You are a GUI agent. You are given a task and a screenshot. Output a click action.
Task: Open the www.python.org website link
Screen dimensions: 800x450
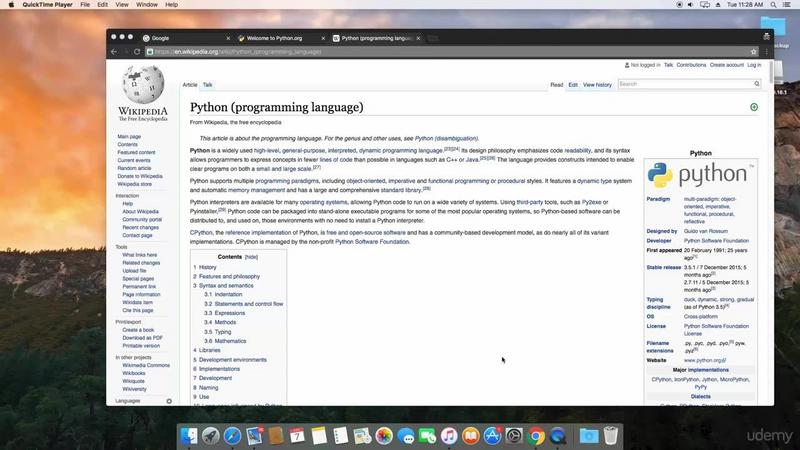tap(705, 360)
